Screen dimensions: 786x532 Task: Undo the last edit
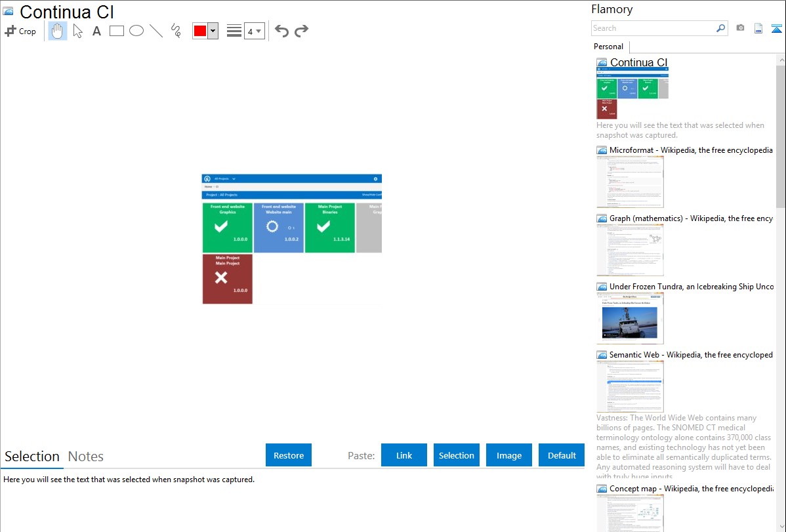(x=281, y=31)
